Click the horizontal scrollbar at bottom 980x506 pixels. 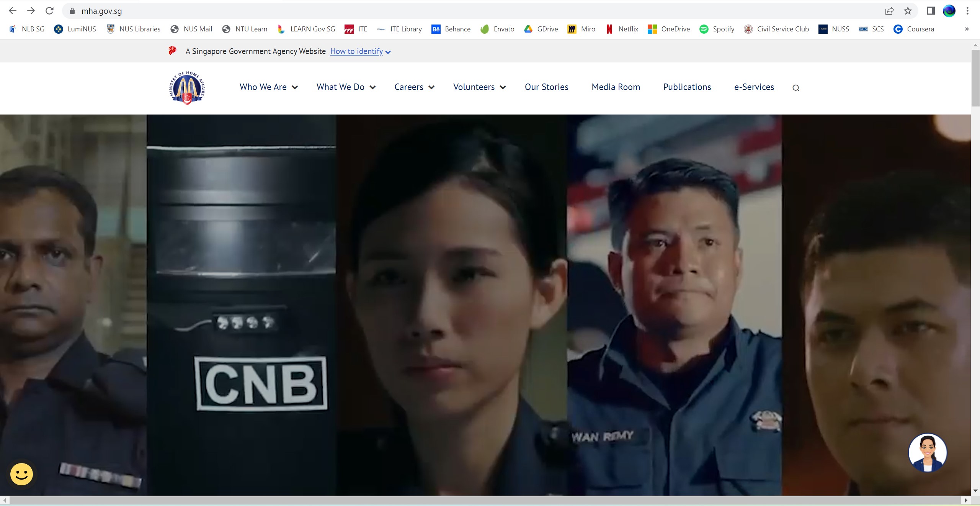485,500
